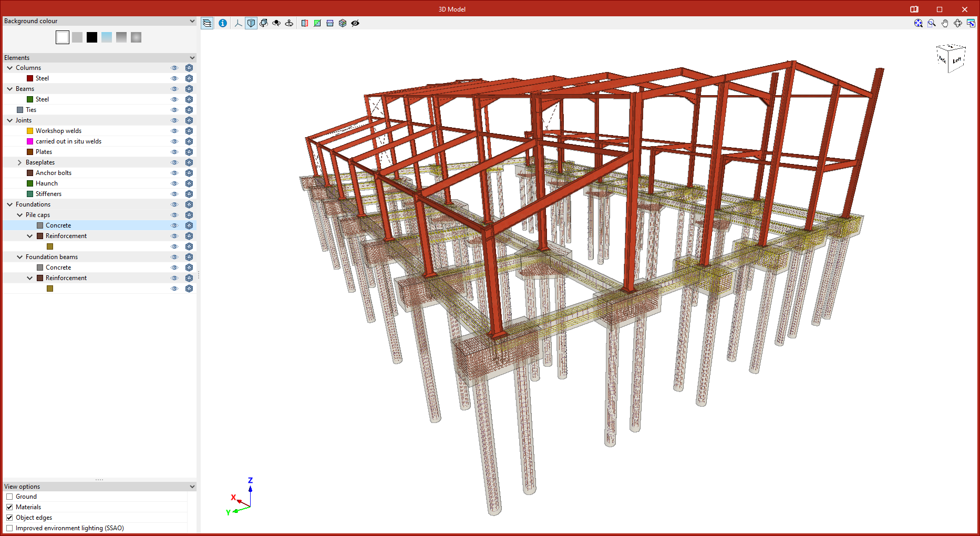
Task: Click the rotate about vertical axis icon
Action: point(289,23)
